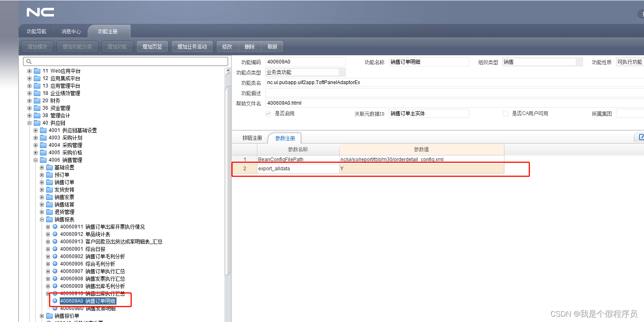Click the 修改 button
Viewport: 644px width, 322px height.
tap(227, 47)
